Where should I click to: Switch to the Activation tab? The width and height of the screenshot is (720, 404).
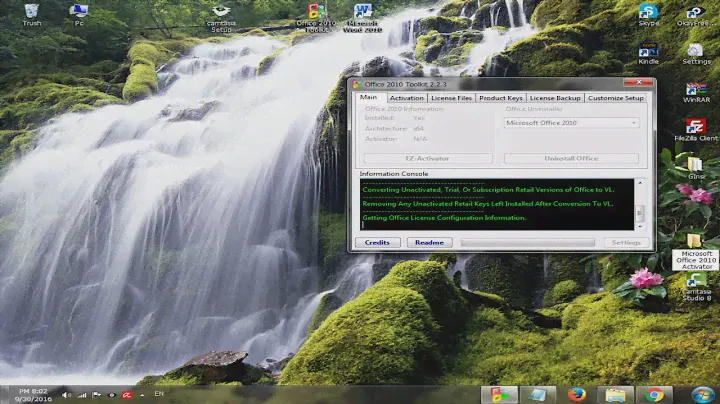pos(406,98)
